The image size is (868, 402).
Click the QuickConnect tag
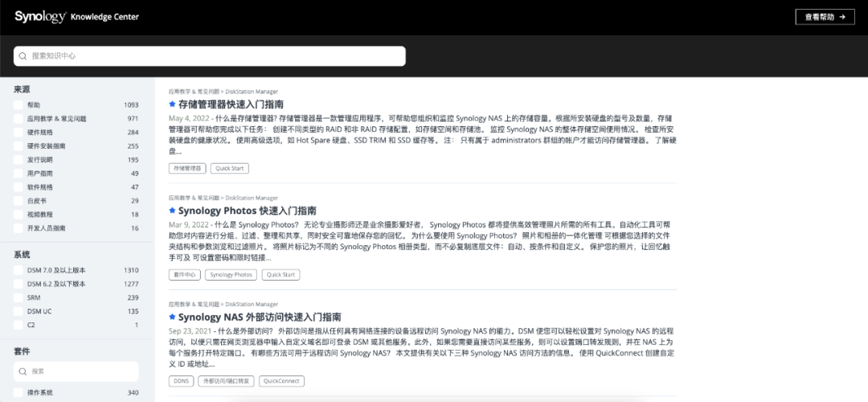coord(282,381)
